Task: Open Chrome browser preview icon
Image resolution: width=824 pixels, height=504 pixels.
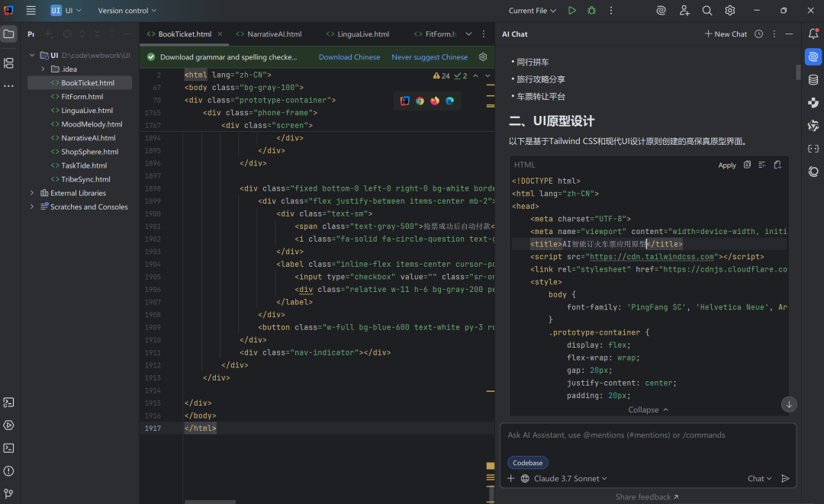Action: point(420,101)
